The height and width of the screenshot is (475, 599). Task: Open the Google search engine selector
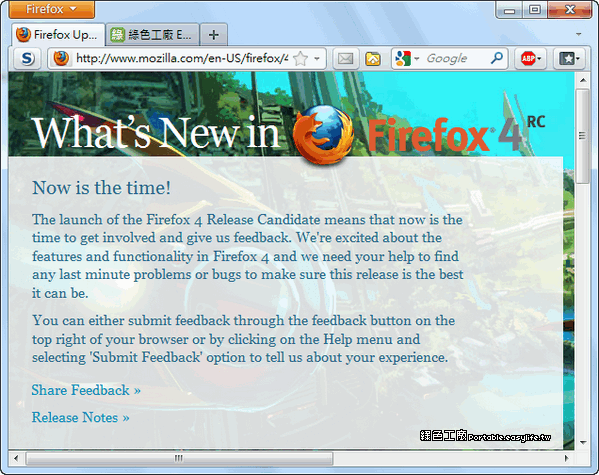coord(407,58)
